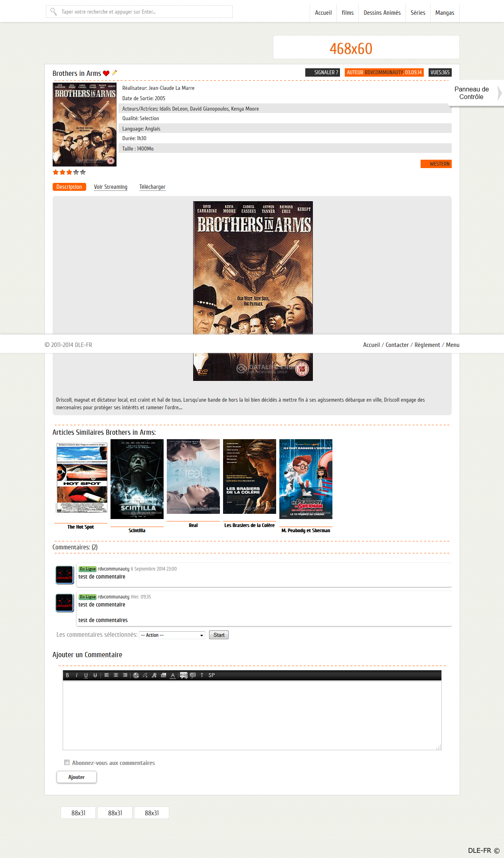Open the Panneau de Contrôle arrow
Viewport: 504px width, 858px height.
pyautogui.click(x=500, y=93)
